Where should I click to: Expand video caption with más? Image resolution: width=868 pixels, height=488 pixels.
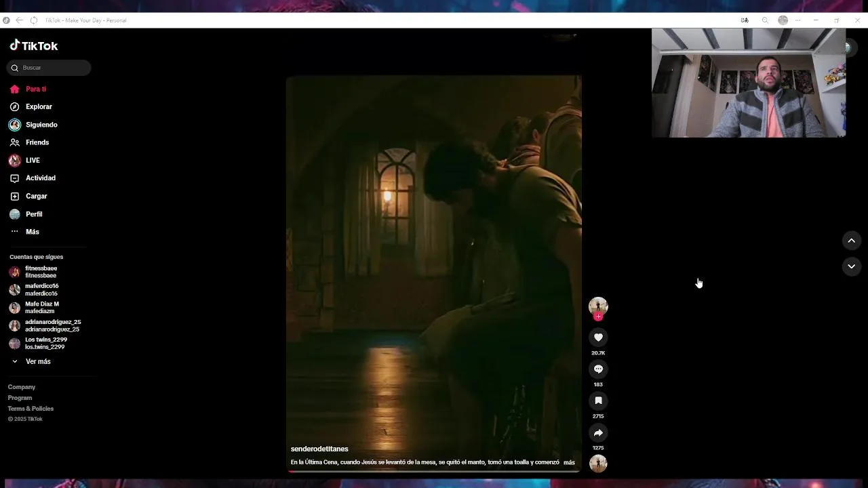click(x=569, y=462)
